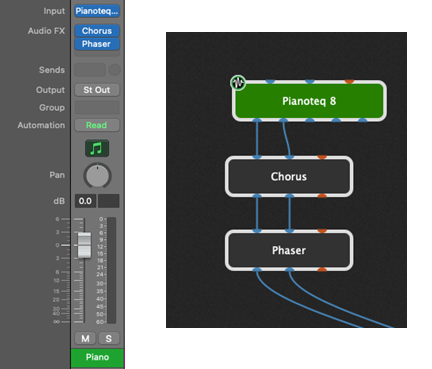Image resolution: width=432 pixels, height=369 pixels.
Task: Click the orange port at the bottom of Chorus
Action: click(x=322, y=196)
